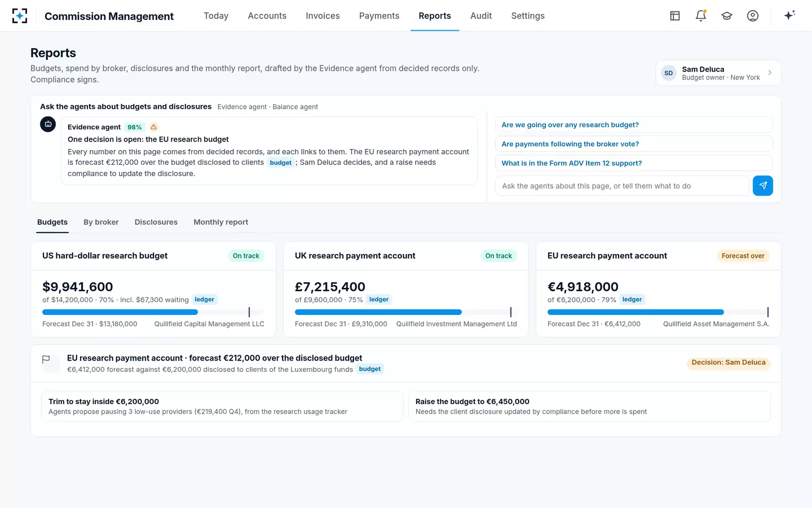Switch to the Monthly report tab
Image resolution: width=812 pixels, height=508 pixels.
[220, 222]
